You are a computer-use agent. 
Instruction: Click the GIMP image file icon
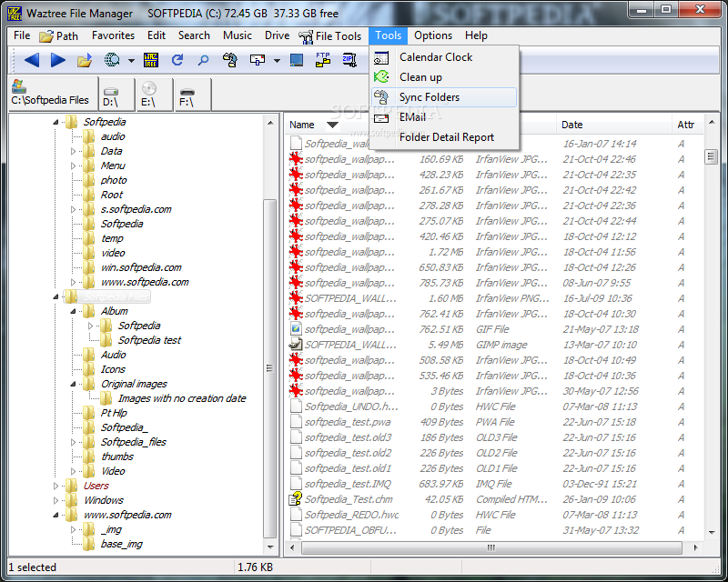(295, 345)
